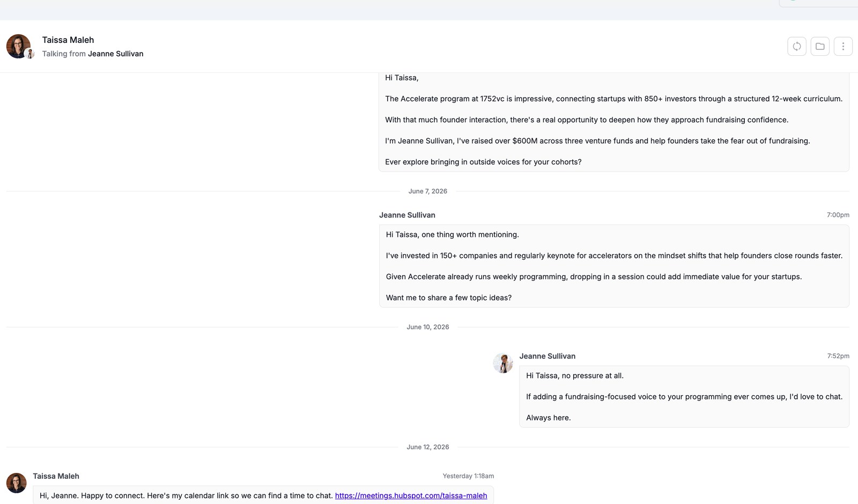This screenshot has width=858, height=504.
Task: Click Taissa Maleh's avatar beside her reply
Action: pyautogui.click(x=16, y=483)
